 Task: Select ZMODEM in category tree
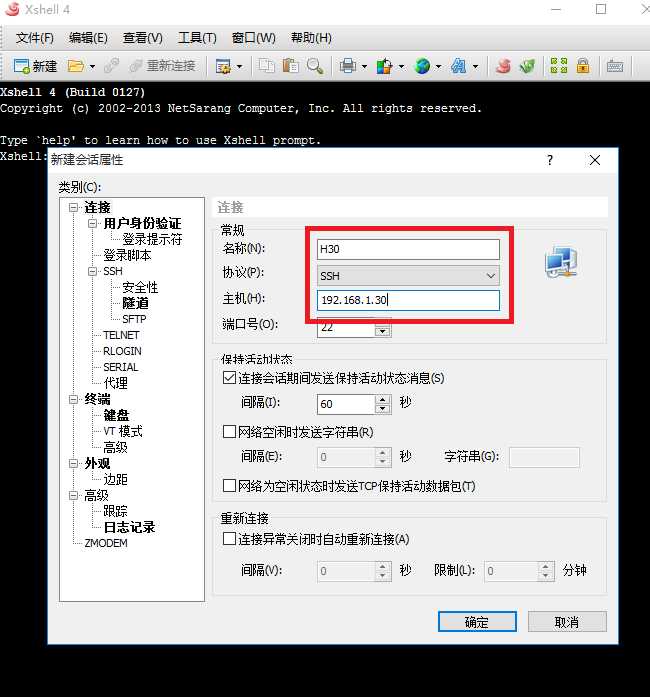(106, 543)
